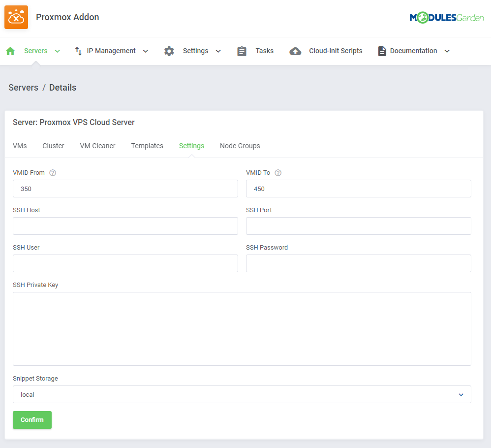Switch to the VM Cleaner tab
Viewport: 491px width, 448px height.
98,146
